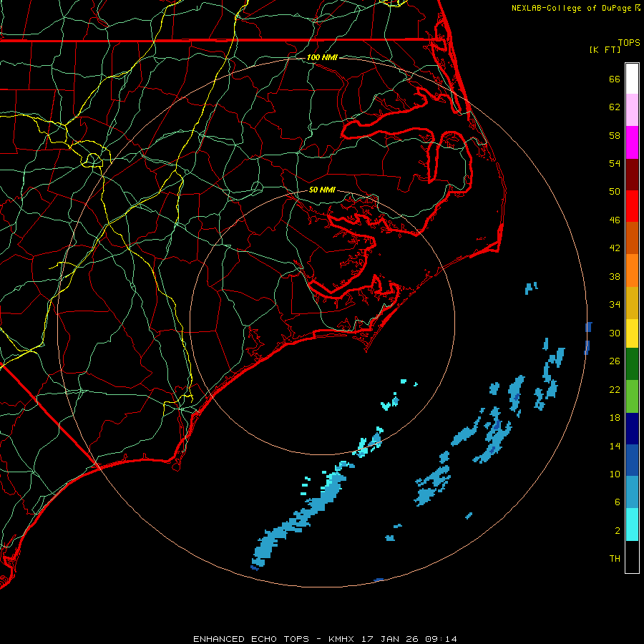The height and width of the screenshot is (644, 644).
Task: Click the 09:14 timestamp
Action: point(440,639)
